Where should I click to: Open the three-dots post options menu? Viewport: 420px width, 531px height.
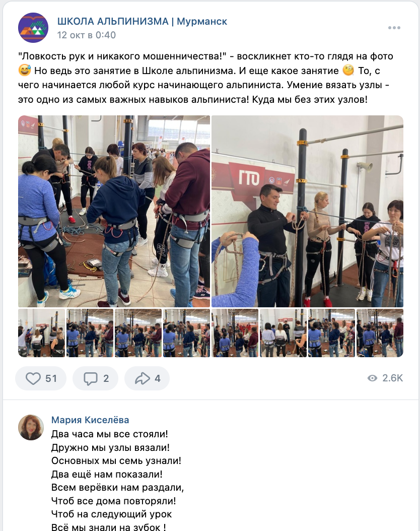tap(394, 28)
